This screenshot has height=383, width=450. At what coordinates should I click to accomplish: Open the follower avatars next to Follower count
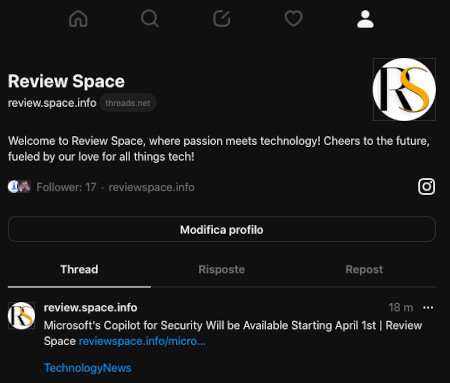tap(19, 187)
